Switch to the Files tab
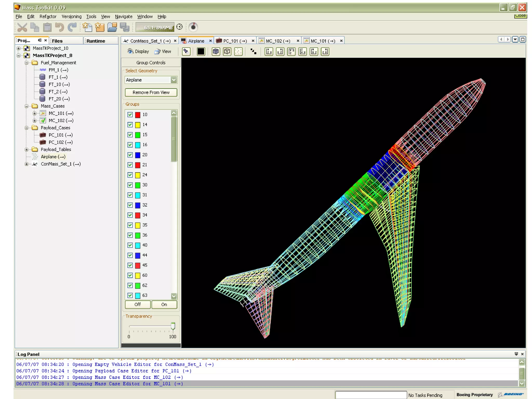Screen dimensions: 532x399 click(x=66, y=41)
